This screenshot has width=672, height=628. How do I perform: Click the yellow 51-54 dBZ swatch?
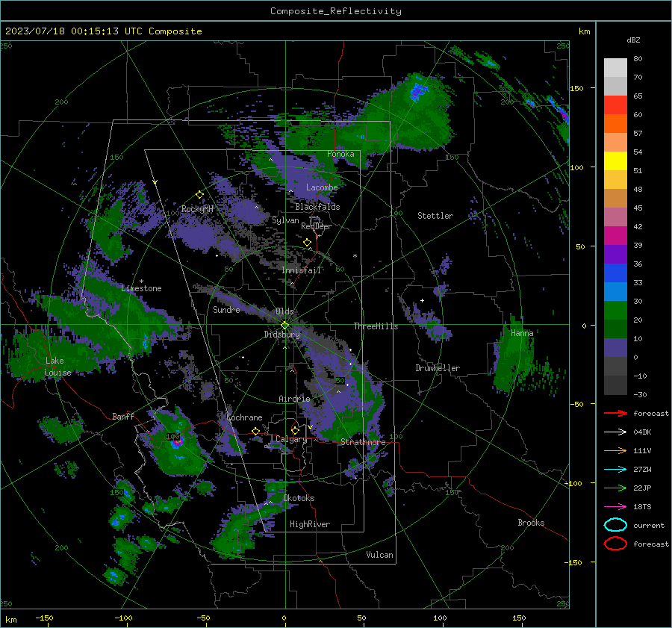[615, 161]
